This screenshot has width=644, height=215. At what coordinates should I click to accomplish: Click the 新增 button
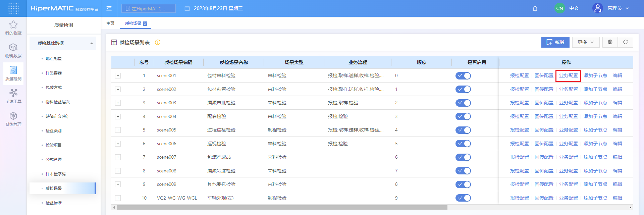(x=555, y=42)
